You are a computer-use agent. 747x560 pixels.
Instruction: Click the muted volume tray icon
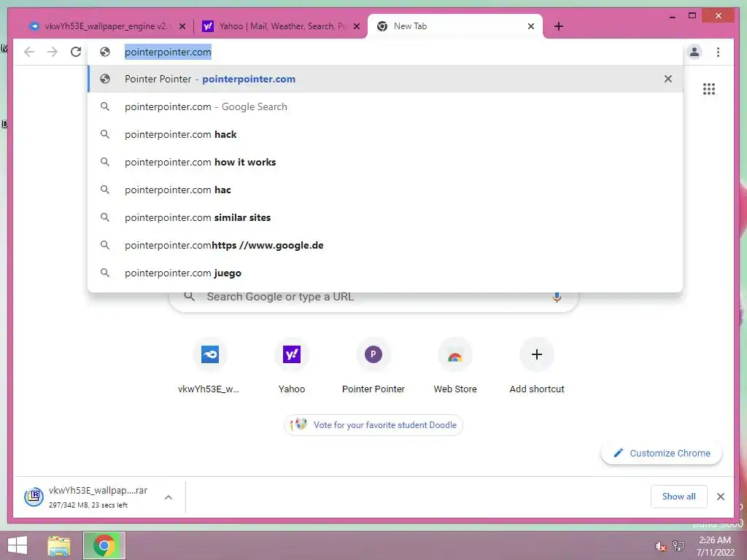click(659, 546)
